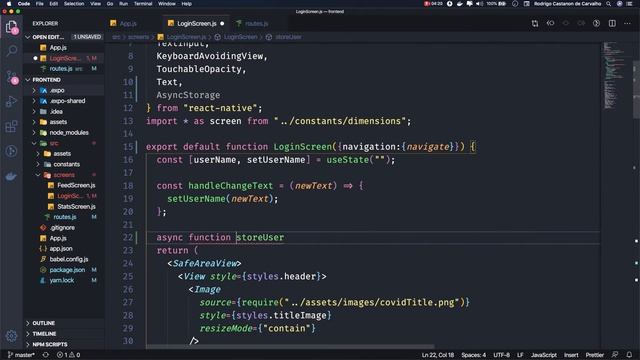Viewport: 640px width, 360px height.
Task: Open macOS Spotlight search icon
Action: pos(609,4)
